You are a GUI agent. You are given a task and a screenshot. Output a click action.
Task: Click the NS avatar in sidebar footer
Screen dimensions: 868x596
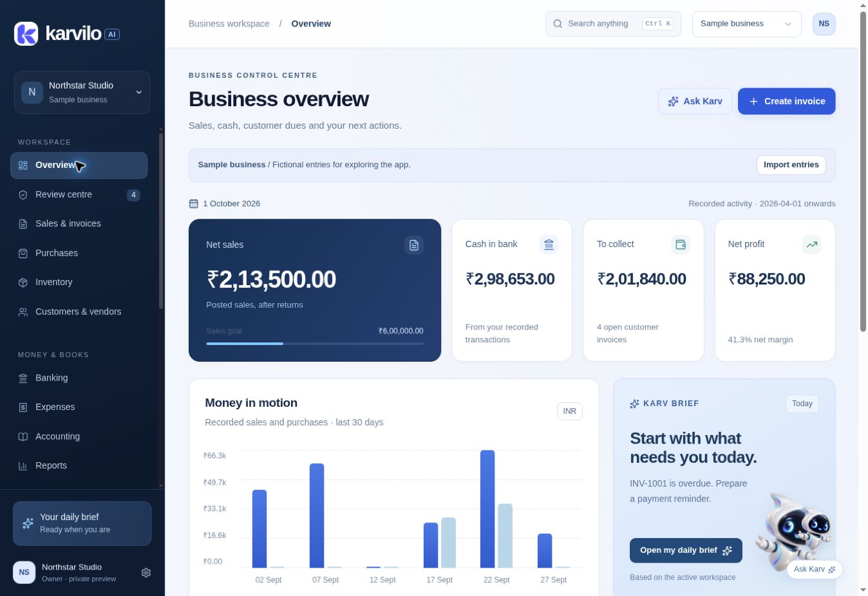[x=24, y=572]
